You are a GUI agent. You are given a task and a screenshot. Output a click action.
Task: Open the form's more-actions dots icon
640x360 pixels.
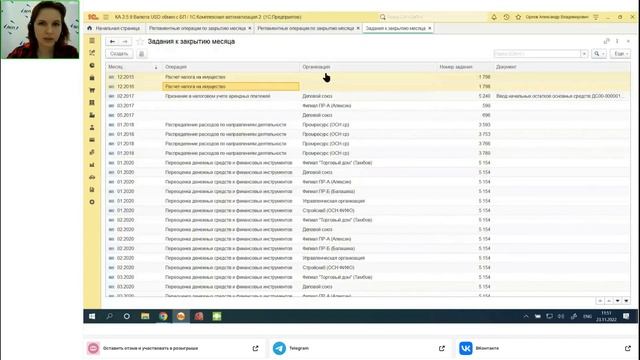pyautogui.click(x=617, y=41)
